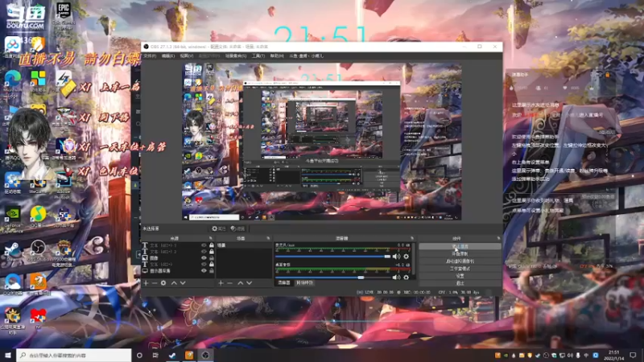Open the 编辑(E) menu
This screenshot has height=362, width=644.
168,56
